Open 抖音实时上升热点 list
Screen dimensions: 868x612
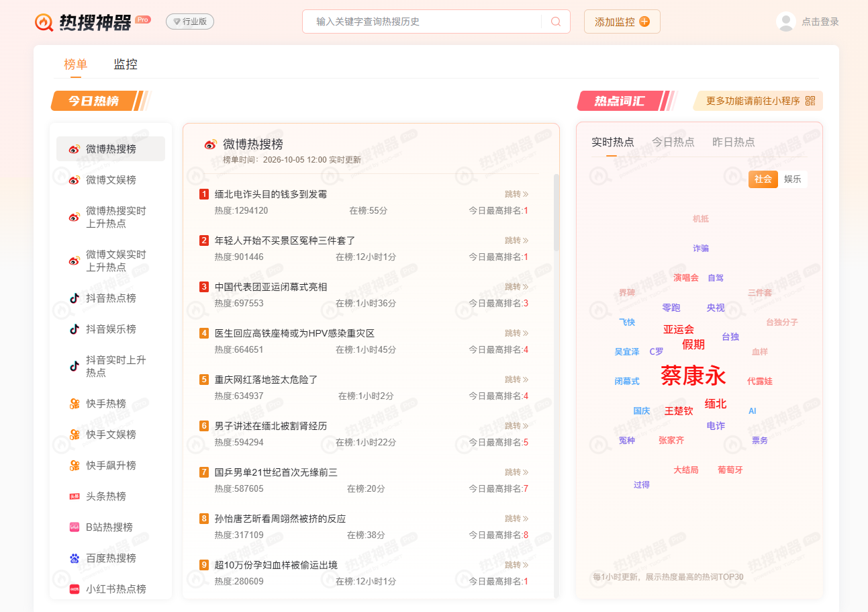(111, 366)
